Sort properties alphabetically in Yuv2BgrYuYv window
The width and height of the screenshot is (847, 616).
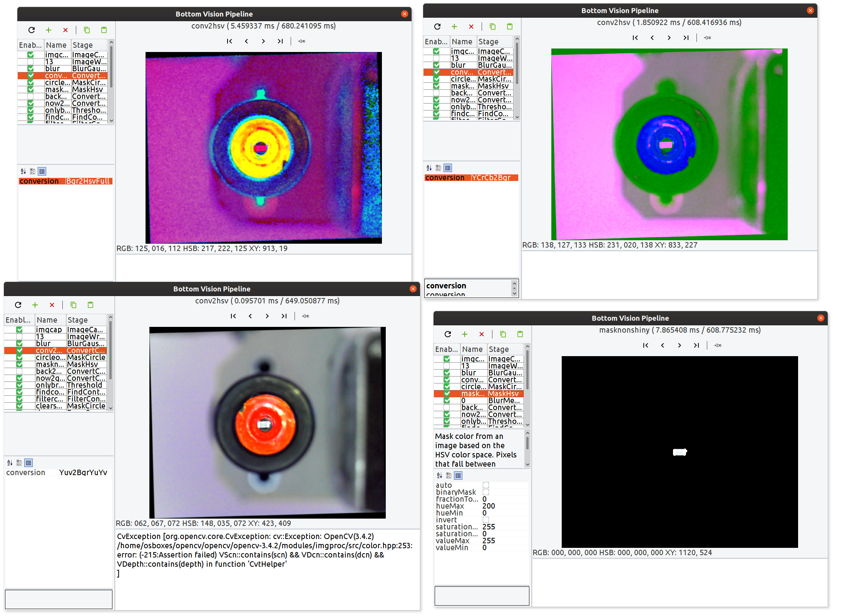(10, 463)
